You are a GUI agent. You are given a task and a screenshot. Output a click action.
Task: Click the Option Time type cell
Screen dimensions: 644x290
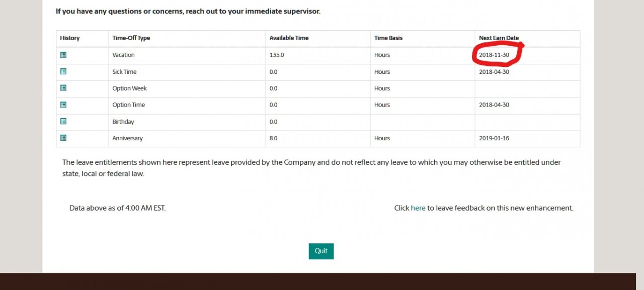click(128, 105)
